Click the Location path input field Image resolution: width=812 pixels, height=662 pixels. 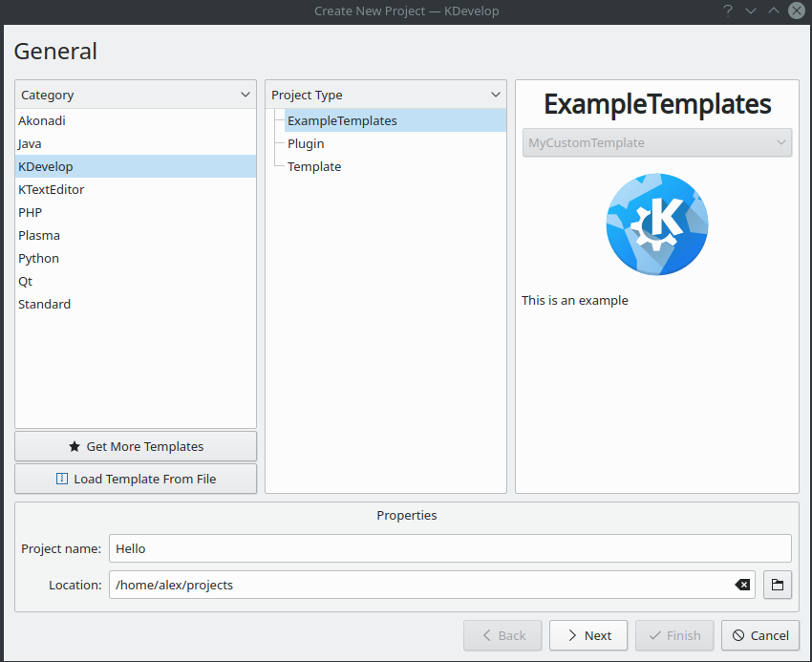pyautogui.click(x=432, y=585)
